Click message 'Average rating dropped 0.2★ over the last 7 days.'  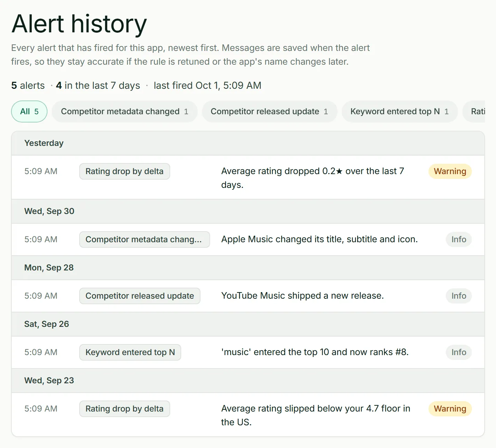click(313, 178)
